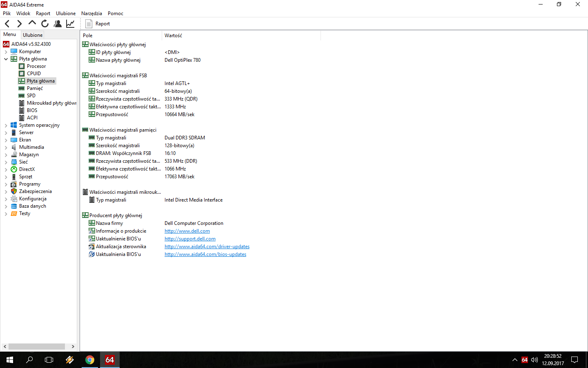Click the AIDA64 icon in the taskbar
This screenshot has width=588, height=368.
(x=109, y=360)
